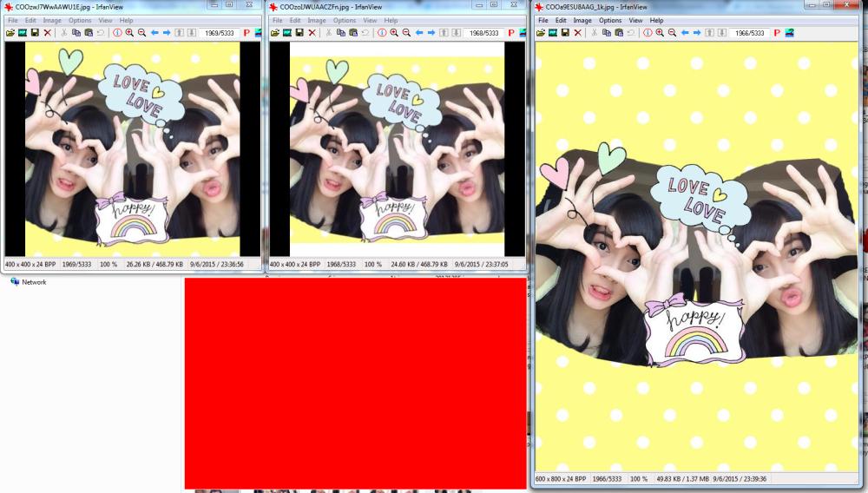Click Open file icon in right IrfanView window

[x=541, y=33]
